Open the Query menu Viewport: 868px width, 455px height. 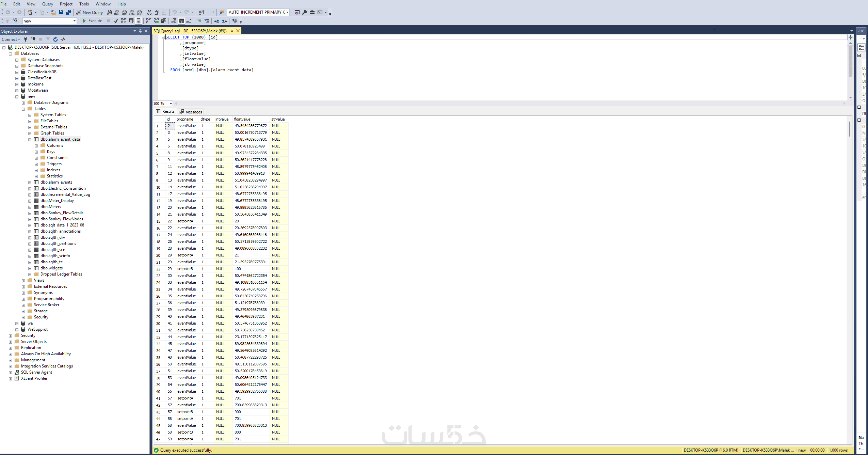pos(47,4)
